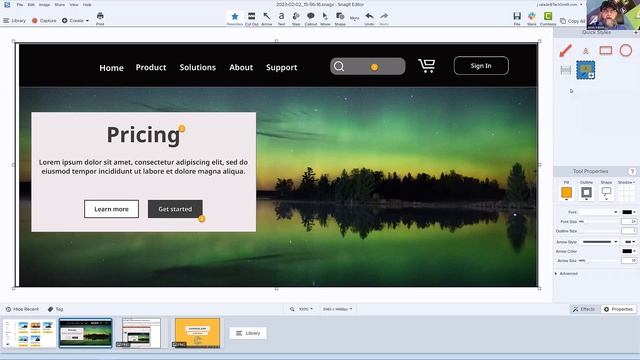Click the Undo arrow
The width and height of the screenshot is (640, 360).
coord(369,18)
